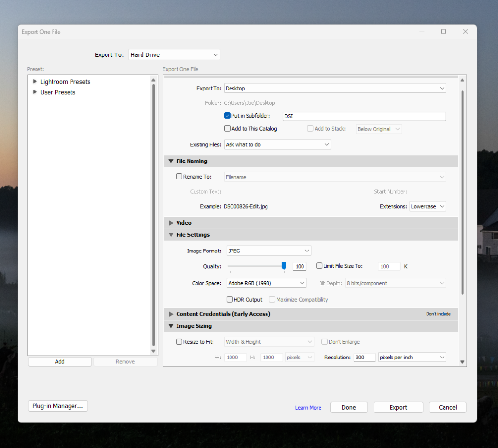
Task: Expand Content Credentials section triangle
Action: [x=171, y=314]
